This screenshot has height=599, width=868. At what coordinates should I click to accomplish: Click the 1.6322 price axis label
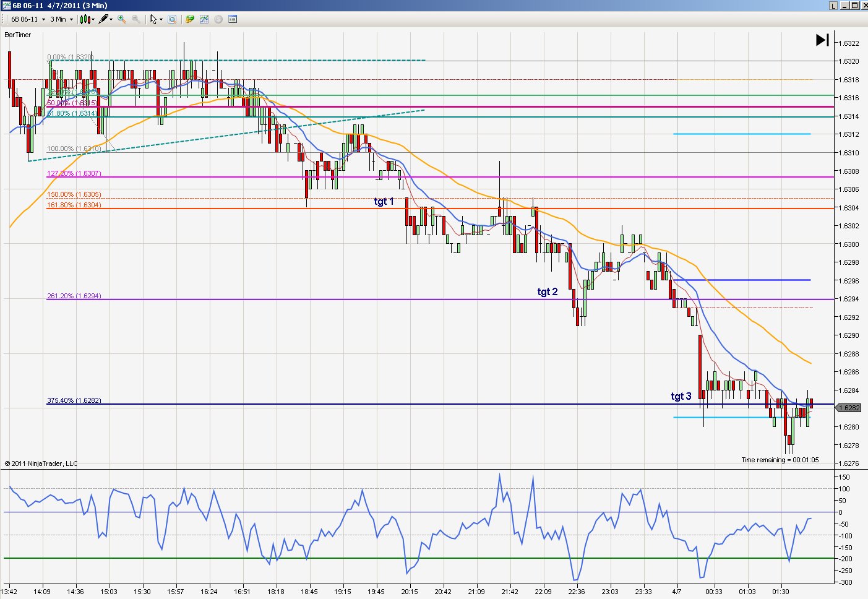(849, 43)
